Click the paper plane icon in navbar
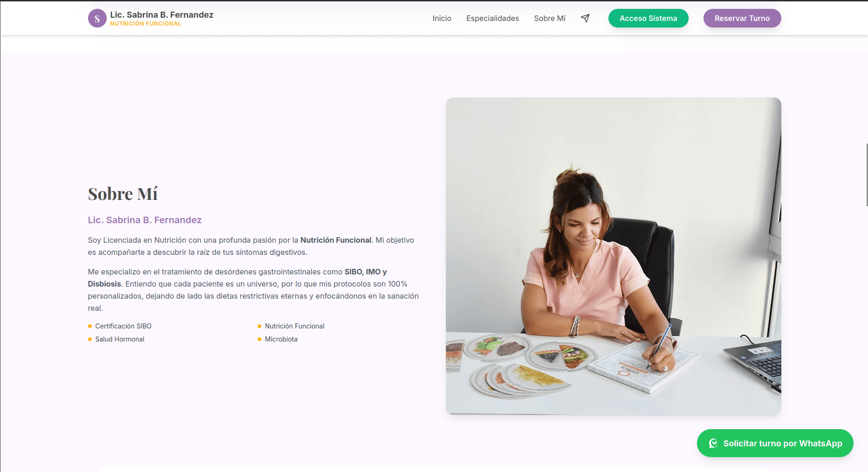Image resolution: width=868 pixels, height=472 pixels. 585,18
